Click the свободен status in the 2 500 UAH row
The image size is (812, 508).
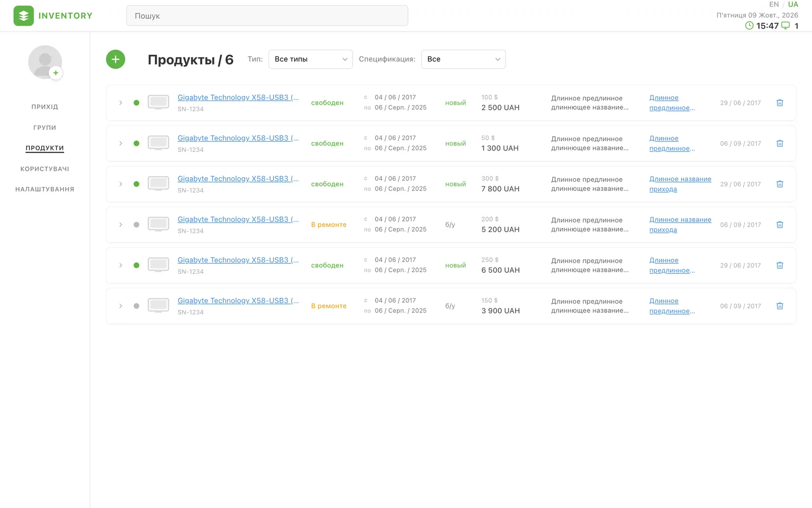(x=327, y=103)
